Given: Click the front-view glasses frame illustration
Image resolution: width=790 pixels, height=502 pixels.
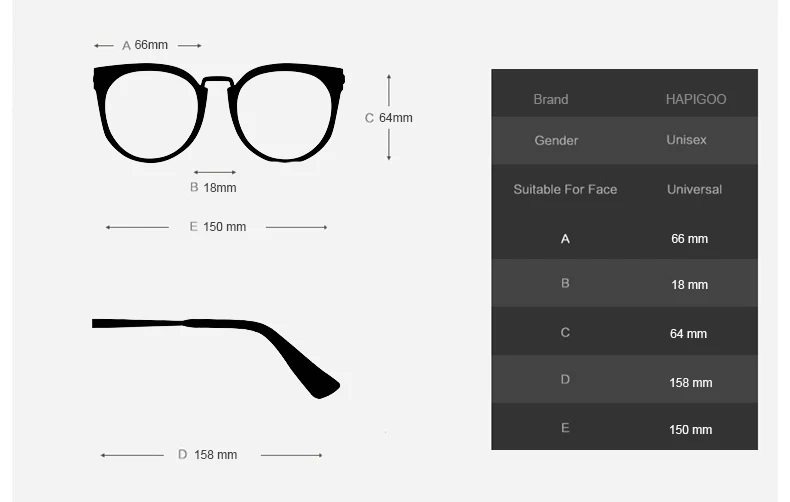Looking at the screenshot, I should click(219, 112).
